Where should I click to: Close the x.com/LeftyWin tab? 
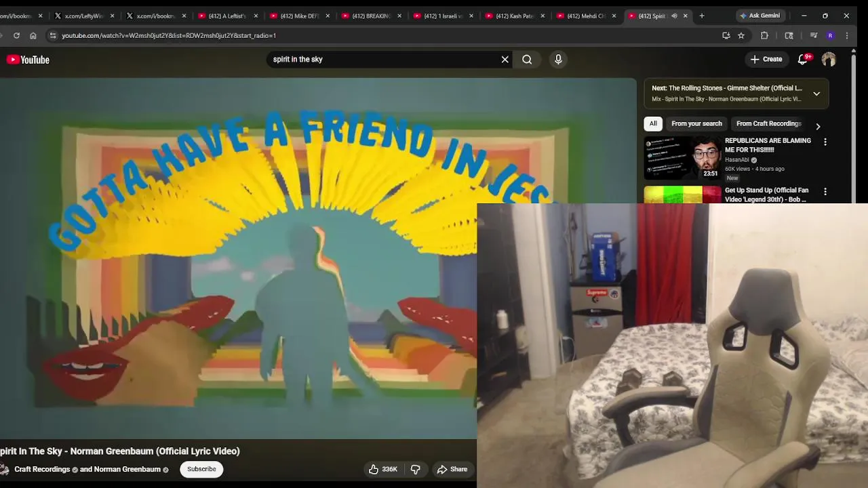coord(112,16)
